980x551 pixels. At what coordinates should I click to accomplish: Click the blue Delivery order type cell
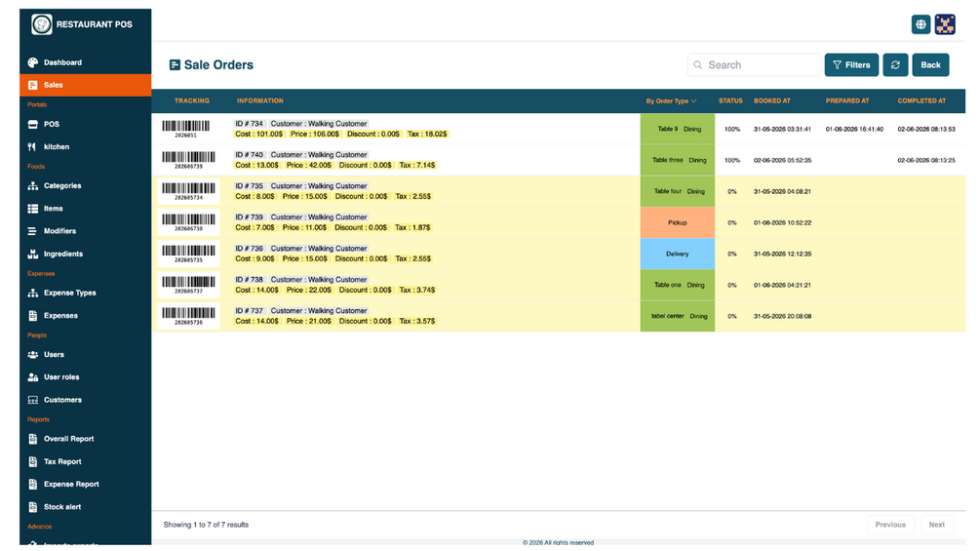point(677,255)
